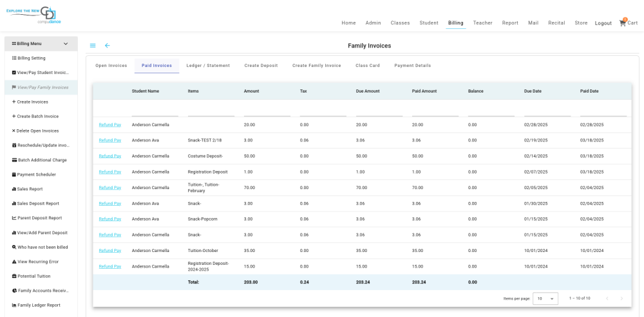
Task: Toggle the hamburger menu icon beside back arrow
Action: pyautogui.click(x=93, y=46)
